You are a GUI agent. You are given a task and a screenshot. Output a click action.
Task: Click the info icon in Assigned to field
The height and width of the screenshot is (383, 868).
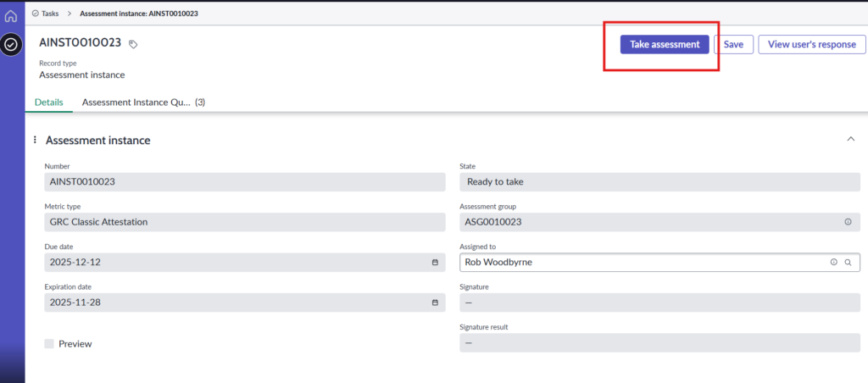[833, 263]
